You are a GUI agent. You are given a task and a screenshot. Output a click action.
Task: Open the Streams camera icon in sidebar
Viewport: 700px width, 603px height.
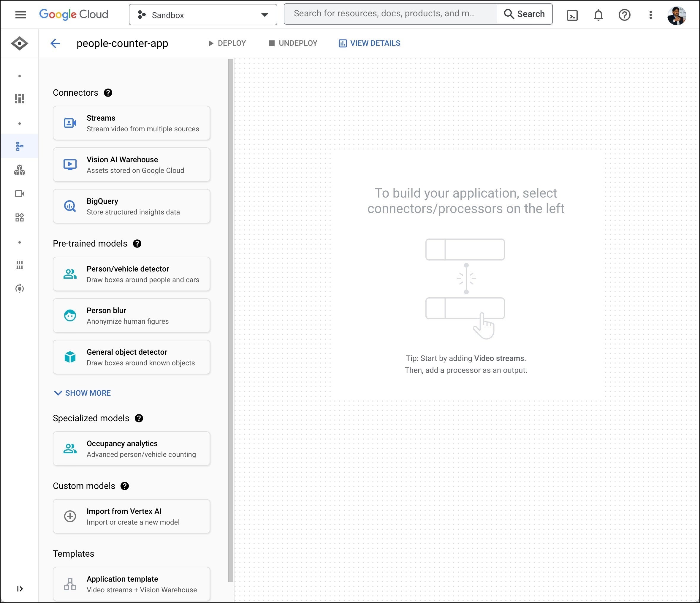(x=20, y=194)
